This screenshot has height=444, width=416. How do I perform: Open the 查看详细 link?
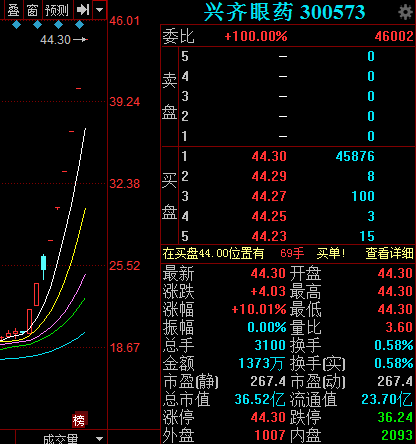(389, 254)
